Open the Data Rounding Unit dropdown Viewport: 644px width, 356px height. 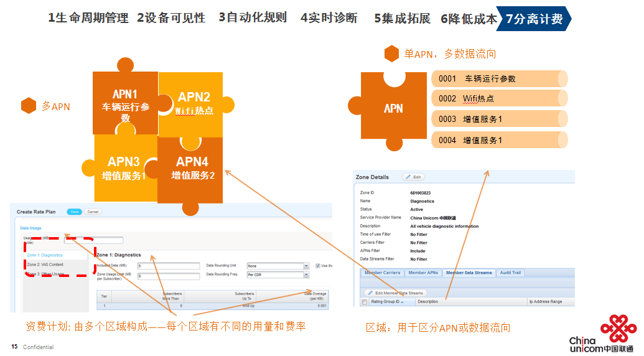(278, 266)
